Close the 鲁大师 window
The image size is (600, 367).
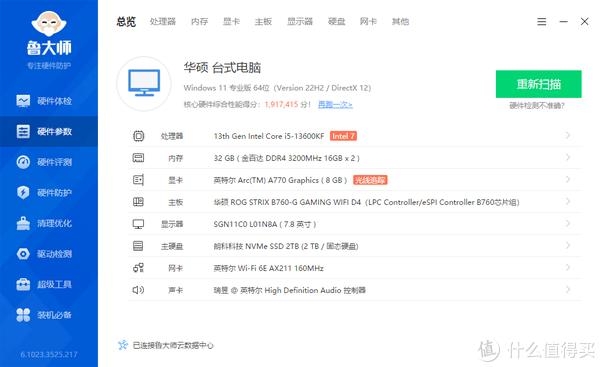click(584, 21)
